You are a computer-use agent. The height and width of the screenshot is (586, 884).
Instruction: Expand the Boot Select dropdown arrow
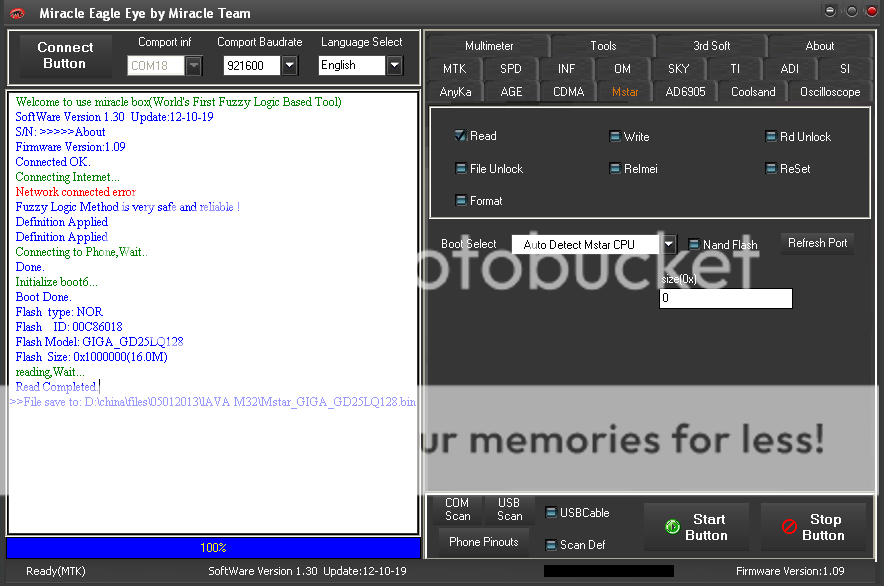tap(668, 245)
